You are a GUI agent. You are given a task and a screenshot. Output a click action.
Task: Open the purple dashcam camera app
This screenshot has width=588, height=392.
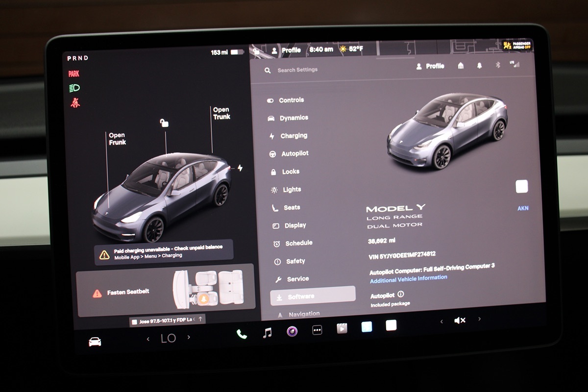(292, 331)
